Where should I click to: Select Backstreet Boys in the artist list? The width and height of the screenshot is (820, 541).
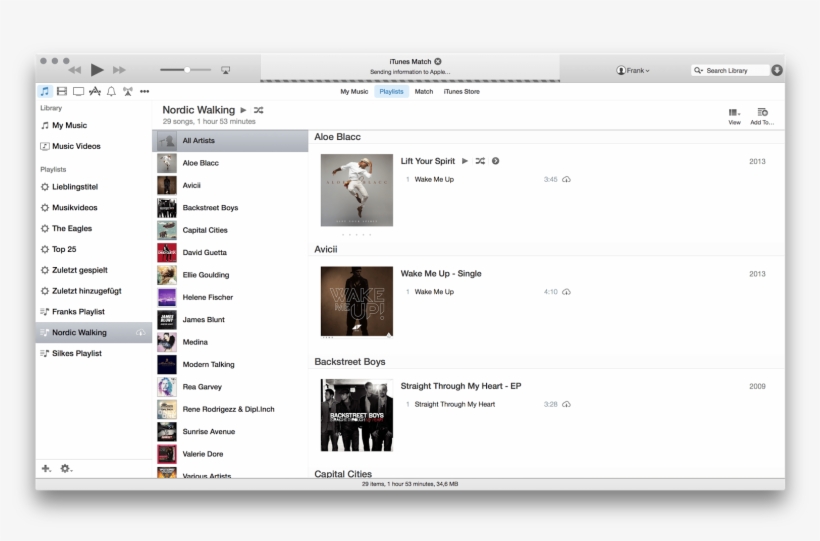click(230, 208)
